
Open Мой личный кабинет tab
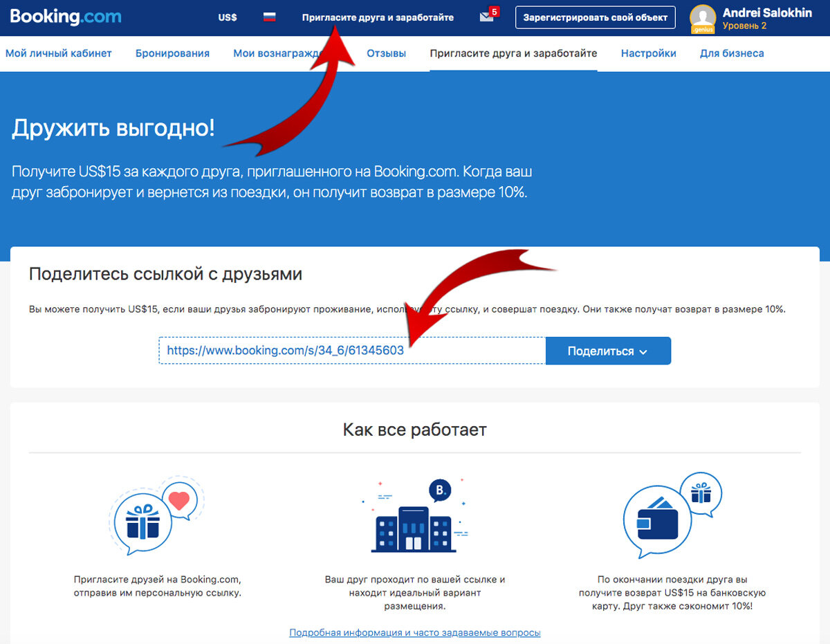coord(59,53)
